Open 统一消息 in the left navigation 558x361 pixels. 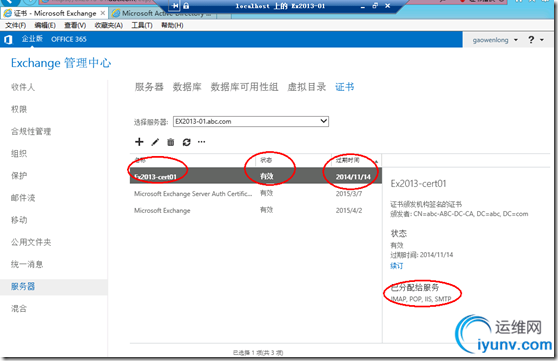(27, 264)
